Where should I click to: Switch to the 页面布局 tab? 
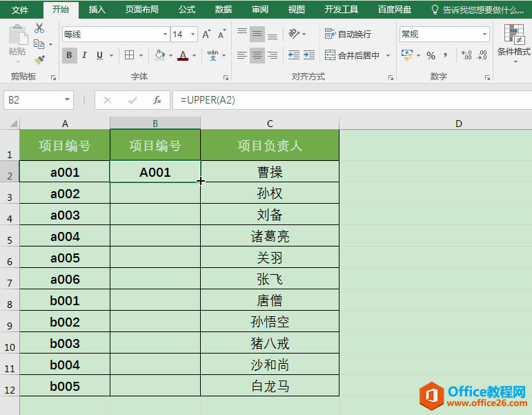pyautogui.click(x=142, y=10)
